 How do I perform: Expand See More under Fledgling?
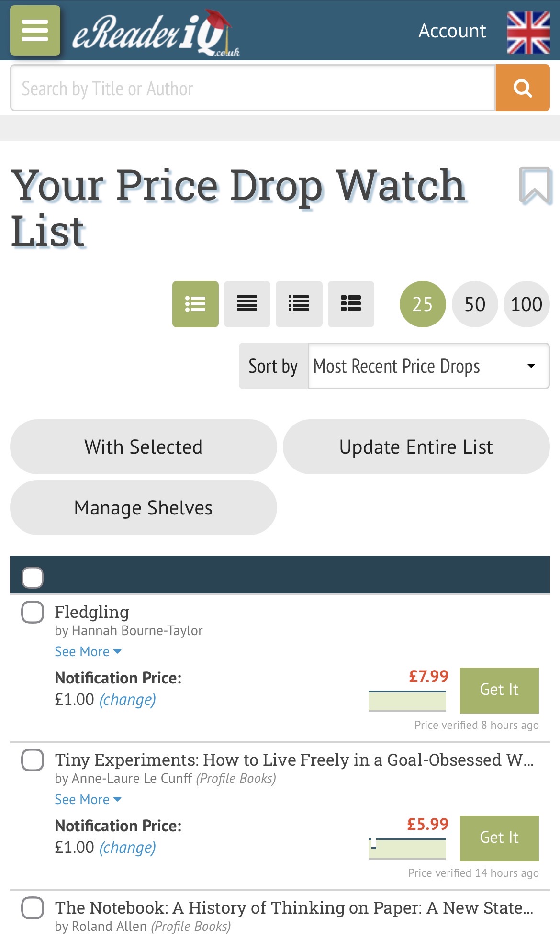click(88, 652)
